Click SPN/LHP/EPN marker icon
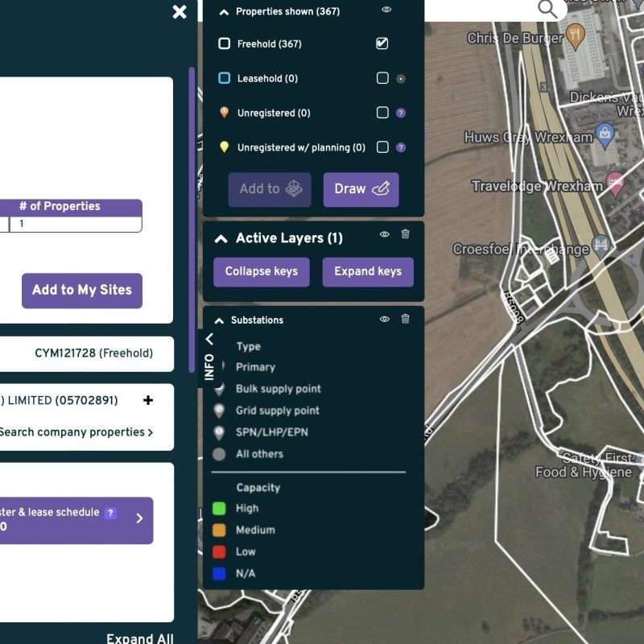 [x=219, y=432]
